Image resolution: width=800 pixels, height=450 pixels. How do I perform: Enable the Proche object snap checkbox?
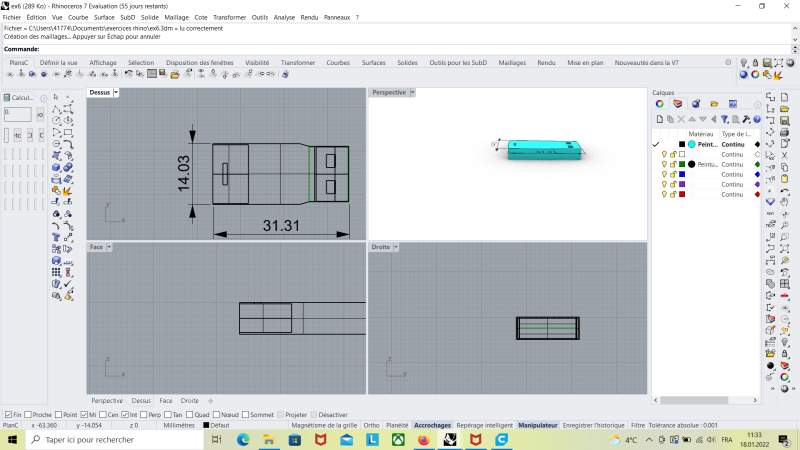(28, 415)
